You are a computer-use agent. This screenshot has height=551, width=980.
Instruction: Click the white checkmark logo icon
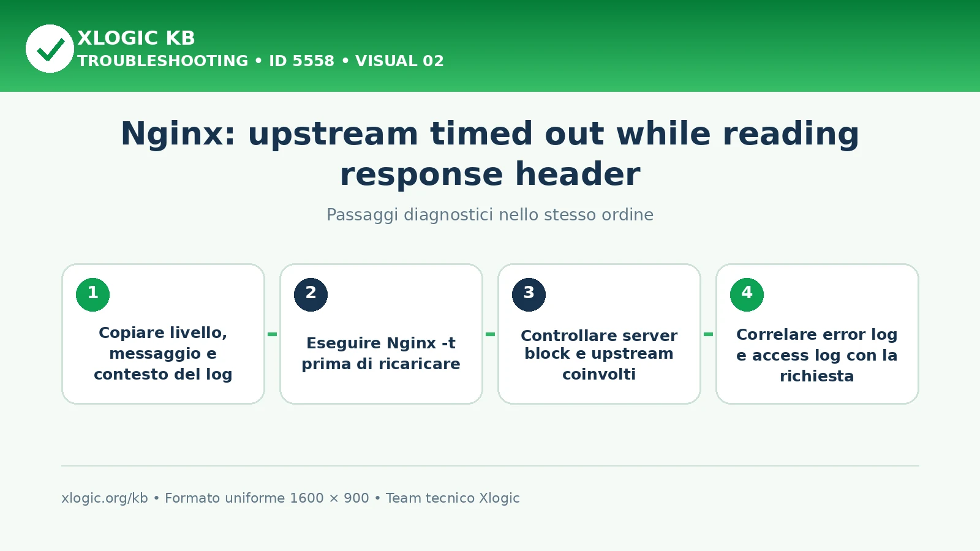pos(50,48)
